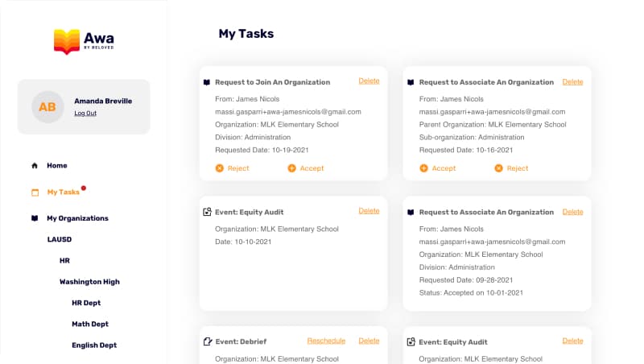
Task: Delete the first Equity Audit event
Action: click(369, 211)
